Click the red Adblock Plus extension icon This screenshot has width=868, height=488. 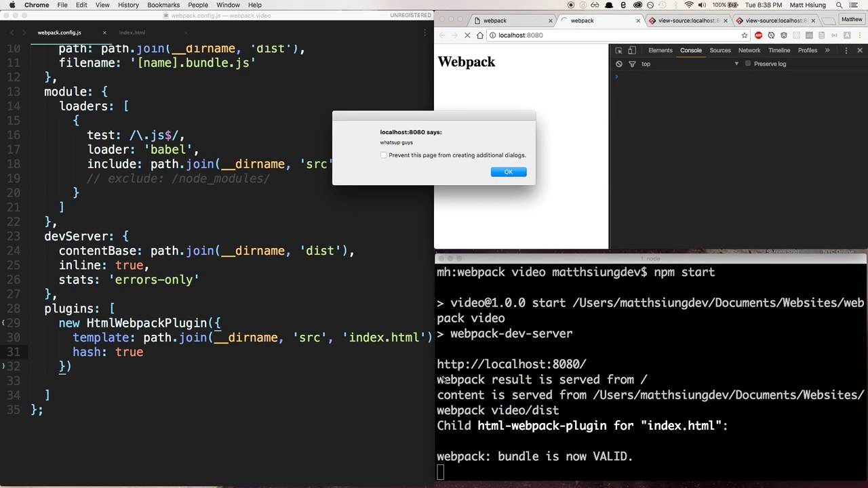[759, 35]
